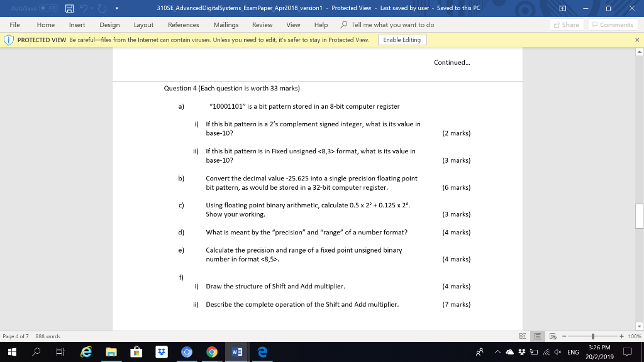Switch to Web Layout view
The width and height of the screenshot is (644, 362).
click(552, 336)
